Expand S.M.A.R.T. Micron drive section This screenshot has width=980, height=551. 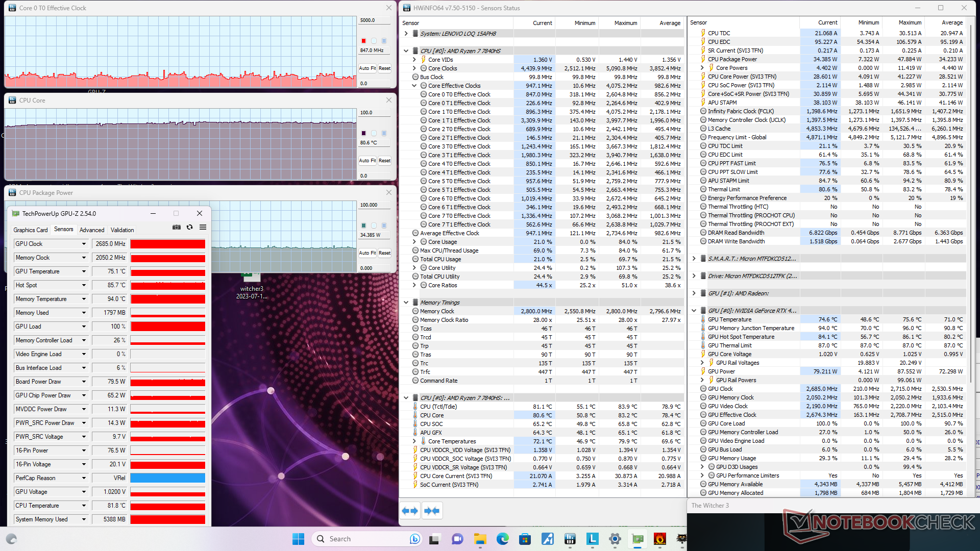point(694,259)
